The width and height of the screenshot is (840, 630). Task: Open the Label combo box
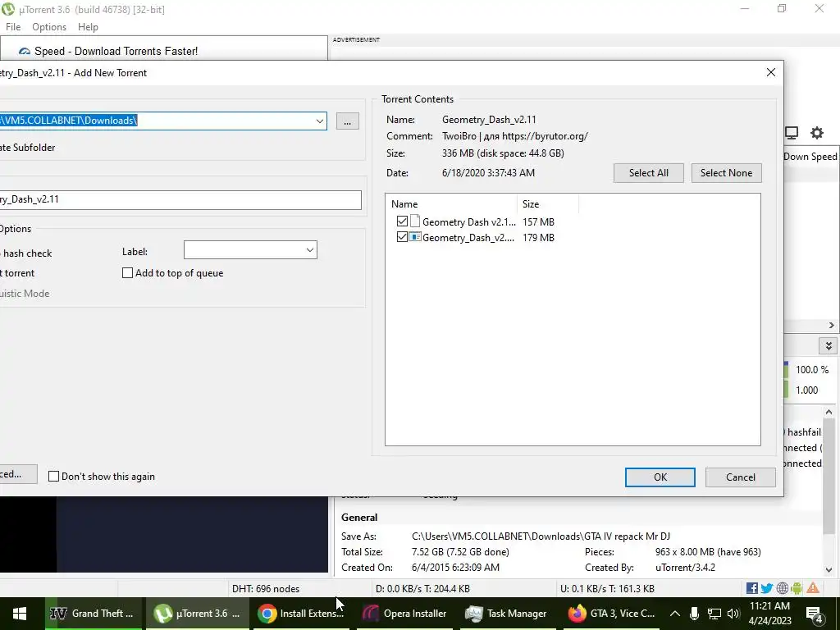click(250, 250)
